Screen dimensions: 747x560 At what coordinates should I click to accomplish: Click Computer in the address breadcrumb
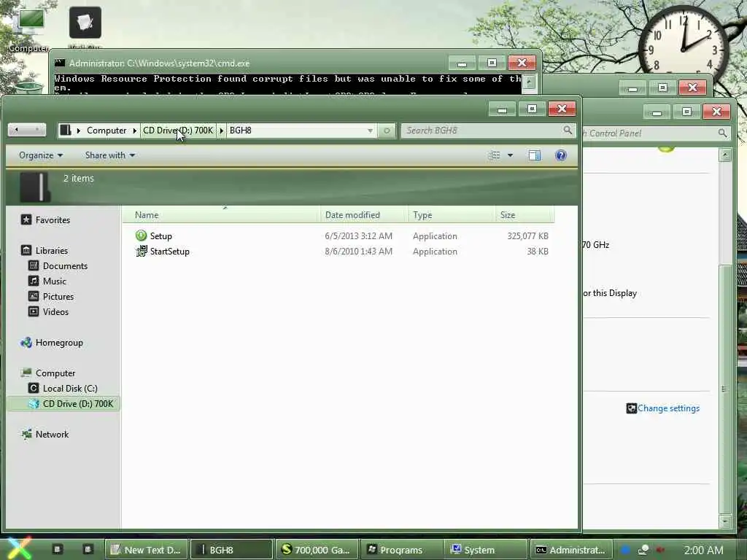pos(107,131)
